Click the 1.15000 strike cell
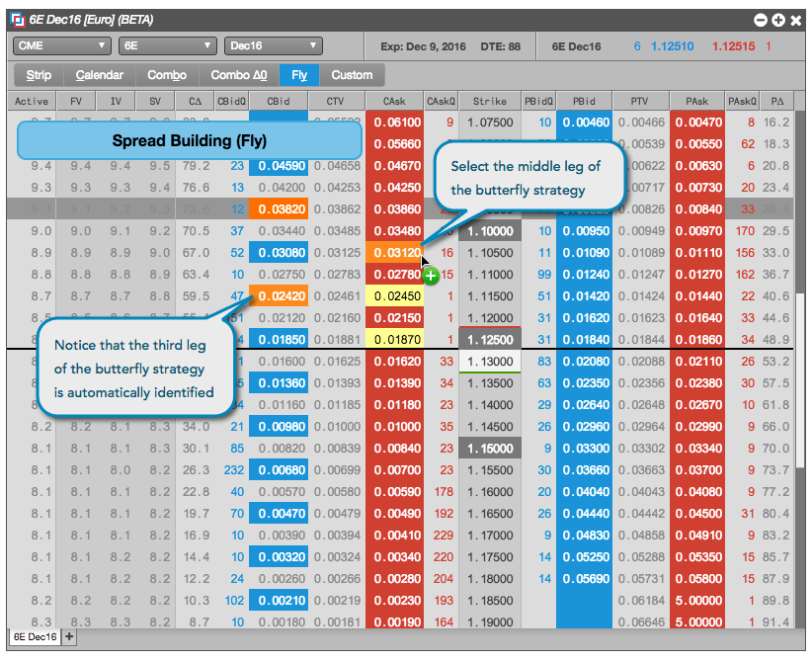812x661 pixels. point(490,449)
